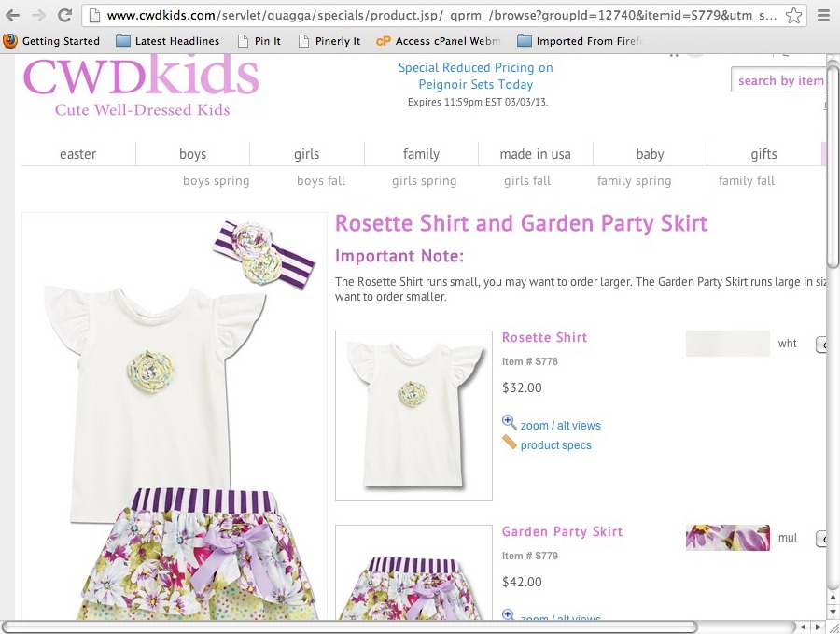This screenshot has width=840, height=634.
Task: Reload the page with refresh icon
Action: click(64, 15)
